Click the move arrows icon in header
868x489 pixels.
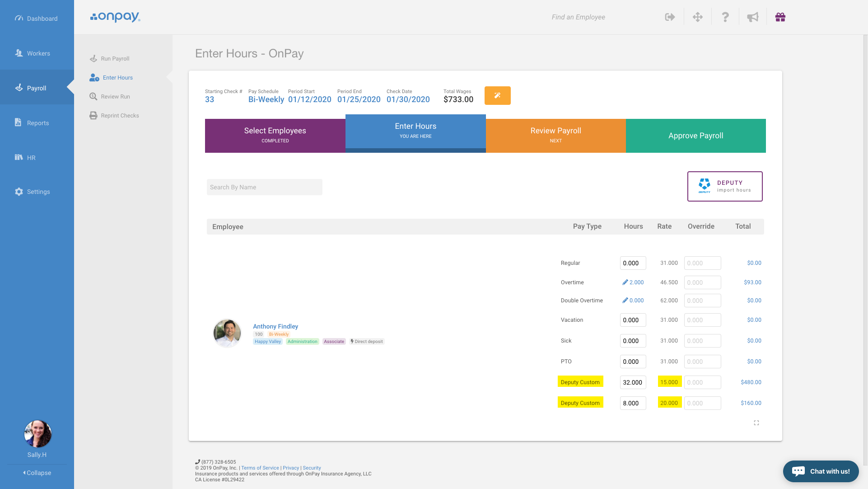(698, 17)
